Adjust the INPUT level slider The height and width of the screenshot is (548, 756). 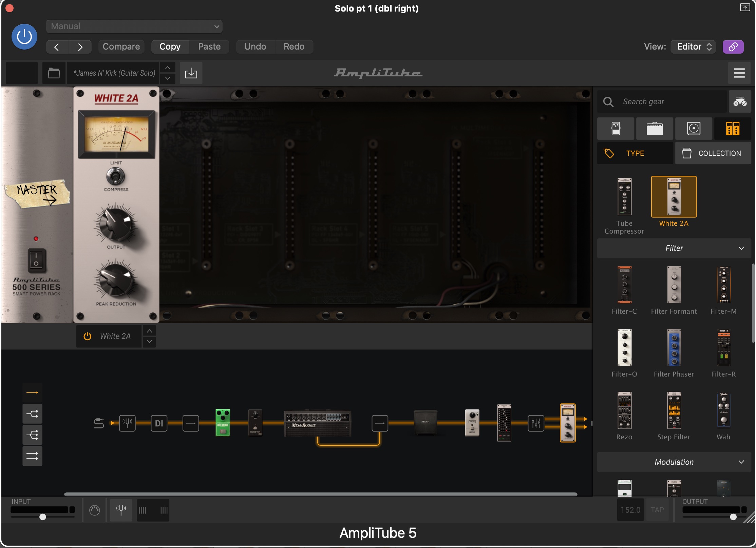click(x=42, y=517)
